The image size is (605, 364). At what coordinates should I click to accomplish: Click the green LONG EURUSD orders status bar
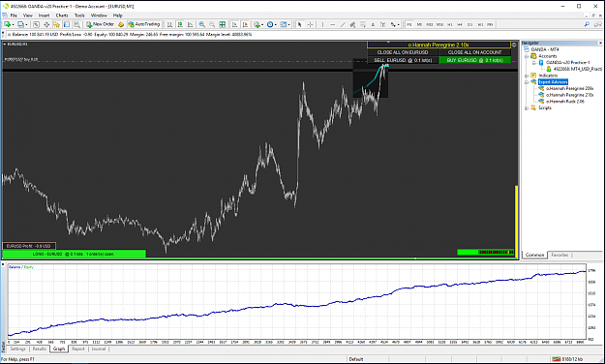[x=75, y=254]
